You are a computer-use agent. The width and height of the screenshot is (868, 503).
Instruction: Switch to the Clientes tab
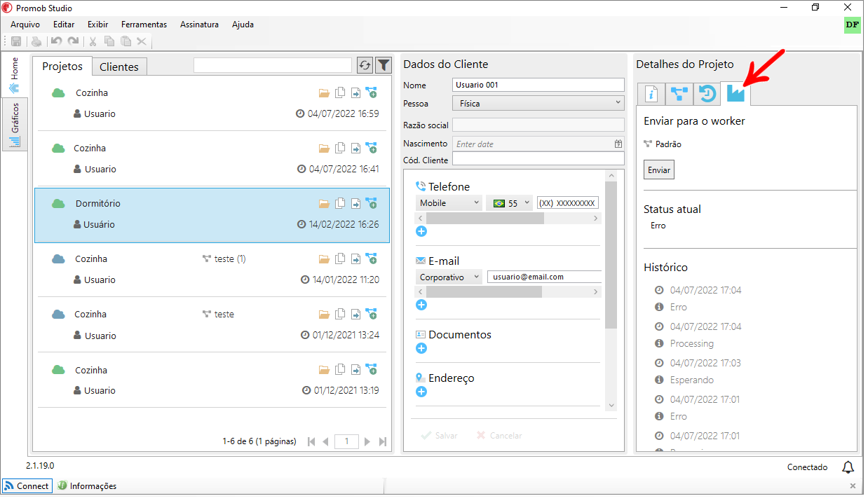coord(119,67)
